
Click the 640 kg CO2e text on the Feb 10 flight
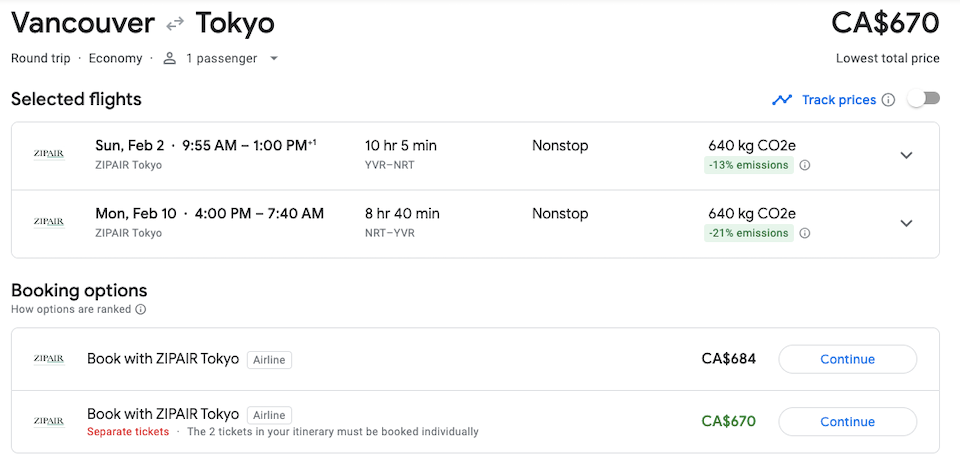[x=752, y=214]
